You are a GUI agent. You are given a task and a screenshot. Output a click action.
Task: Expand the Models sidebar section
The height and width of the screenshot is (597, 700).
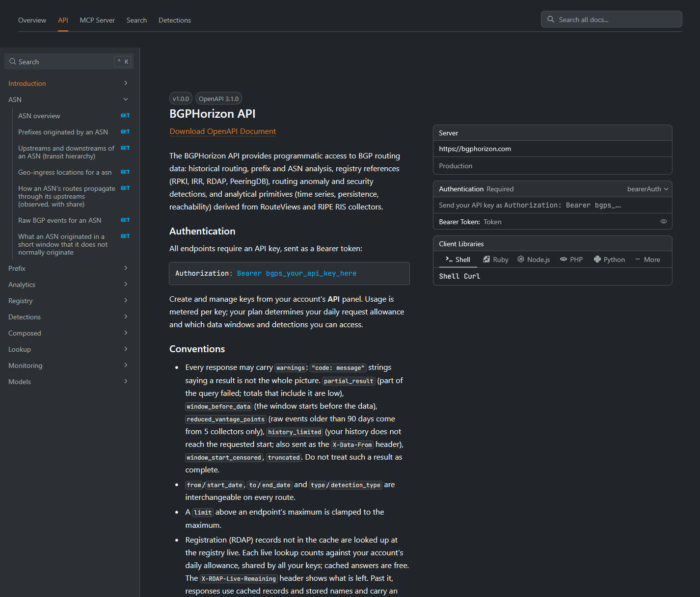(126, 382)
